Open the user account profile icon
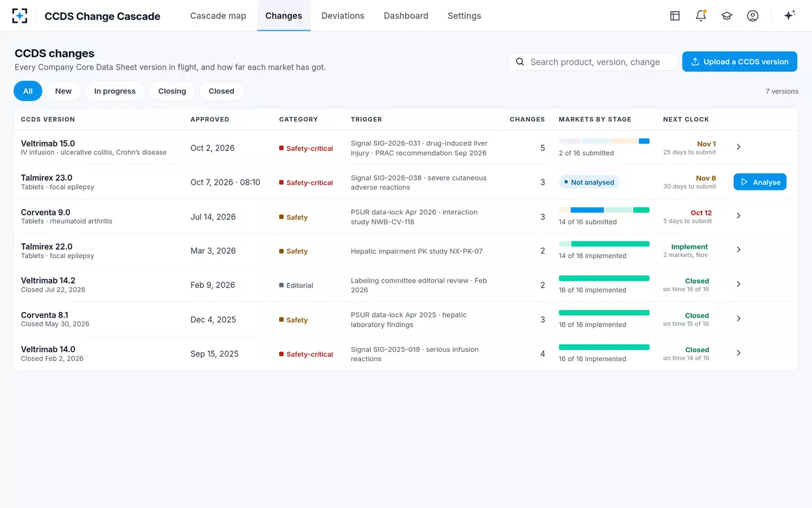 753,16
